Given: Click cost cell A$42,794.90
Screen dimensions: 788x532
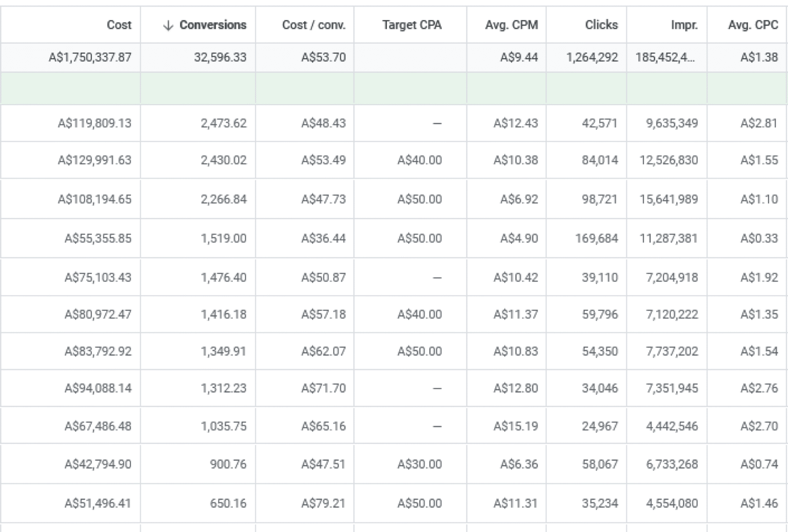Looking at the screenshot, I should (97, 464).
